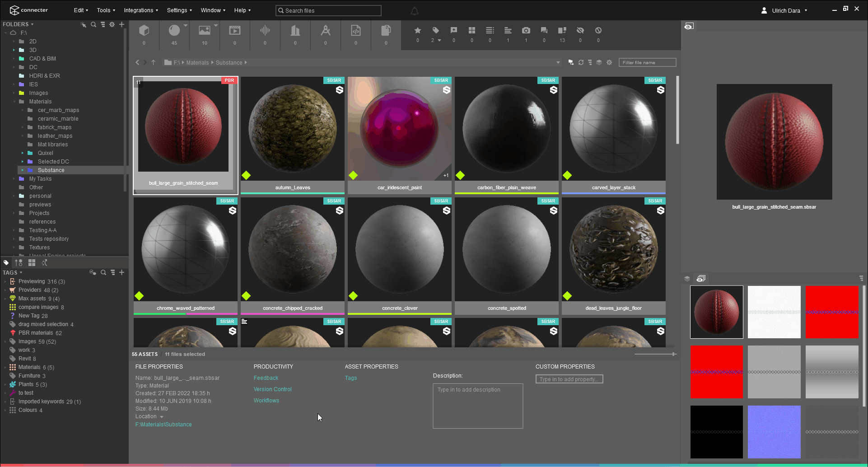The image size is (868, 467).
Task: Go back to previous folder
Action: point(137,63)
